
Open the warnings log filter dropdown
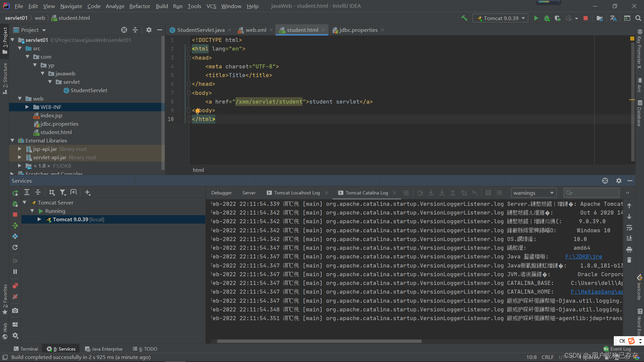[x=533, y=193]
